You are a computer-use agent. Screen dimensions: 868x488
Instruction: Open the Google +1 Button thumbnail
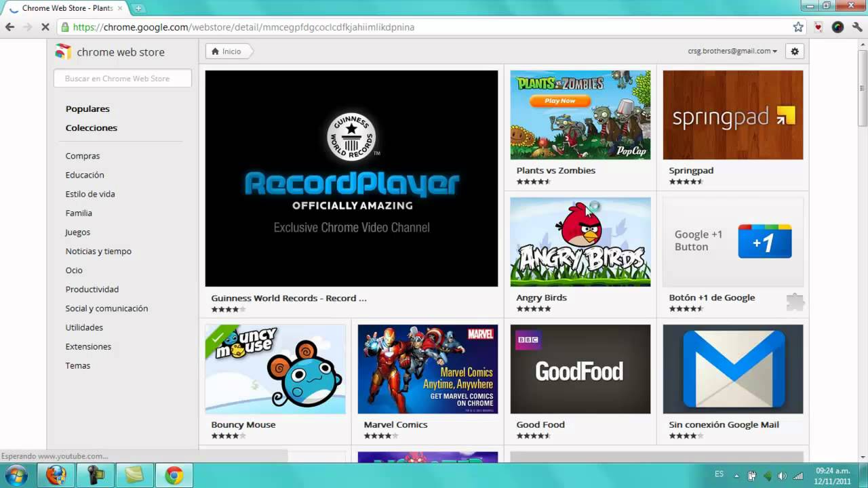(733, 242)
